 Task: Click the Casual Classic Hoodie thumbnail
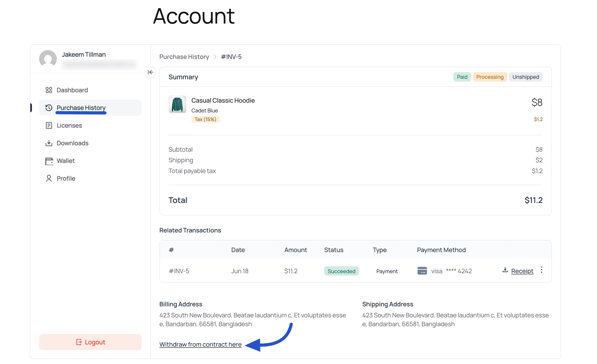pyautogui.click(x=177, y=104)
